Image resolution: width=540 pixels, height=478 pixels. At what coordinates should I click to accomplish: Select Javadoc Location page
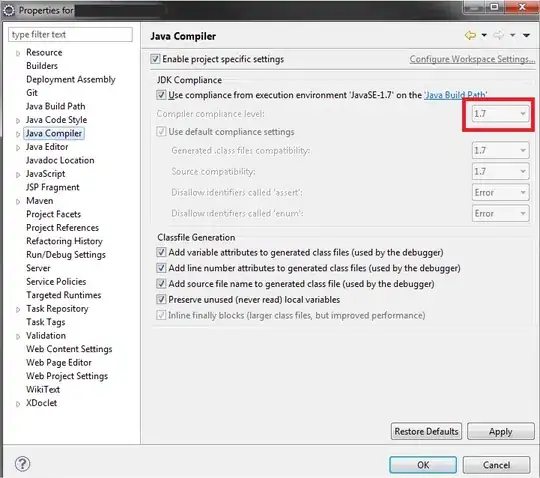[x=60, y=160]
